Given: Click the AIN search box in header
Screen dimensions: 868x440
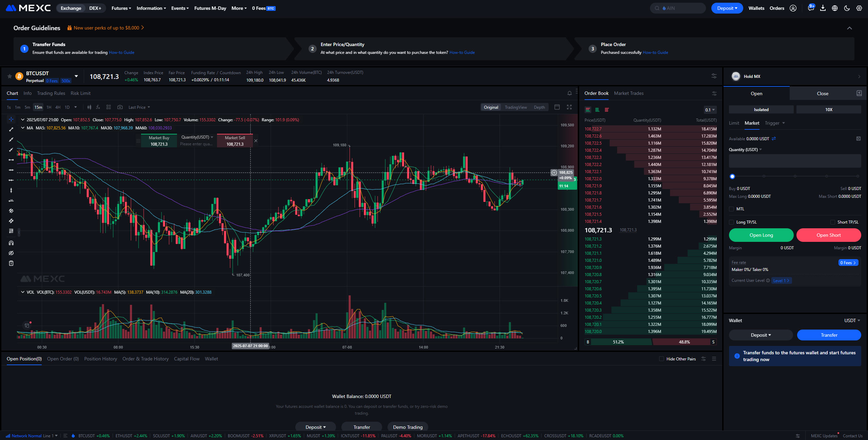Looking at the screenshot, I should (677, 8).
